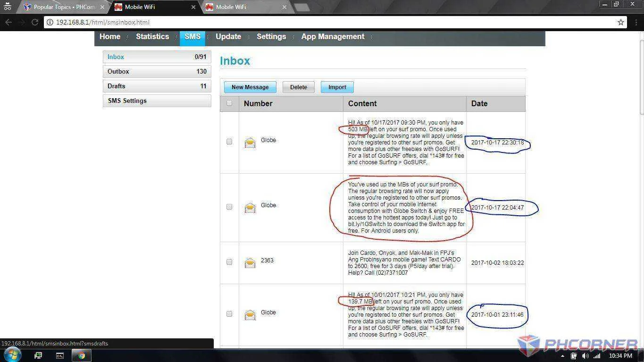Open the Inbox folder in sidebar
Screen dimensions: 644x362
157,57
